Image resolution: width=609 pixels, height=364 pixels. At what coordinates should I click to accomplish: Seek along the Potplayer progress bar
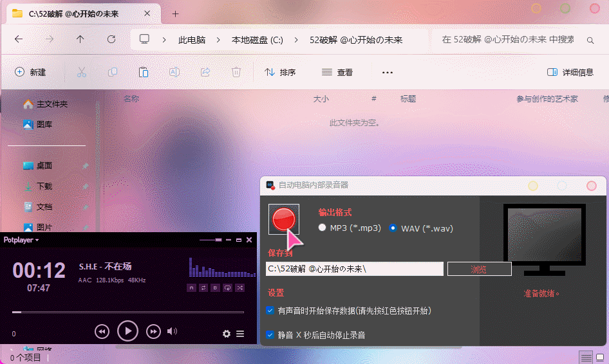[127, 312]
